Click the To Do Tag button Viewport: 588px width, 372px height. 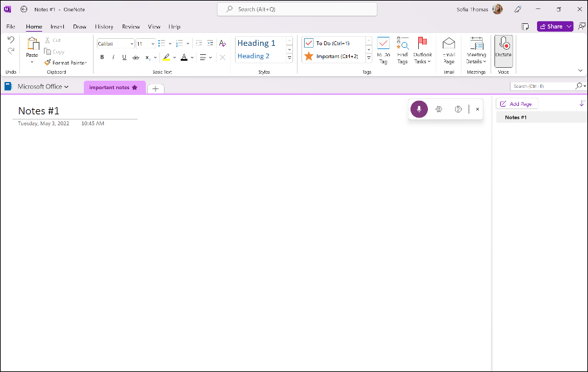[383, 50]
